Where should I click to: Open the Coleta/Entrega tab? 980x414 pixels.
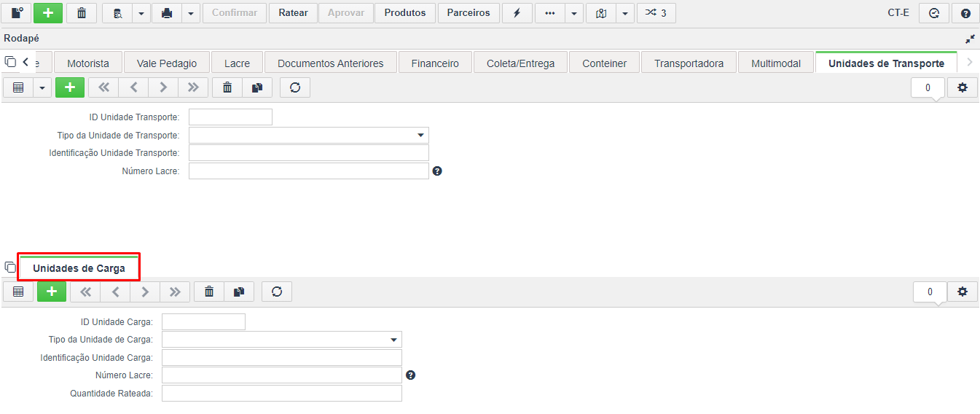click(x=520, y=63)
